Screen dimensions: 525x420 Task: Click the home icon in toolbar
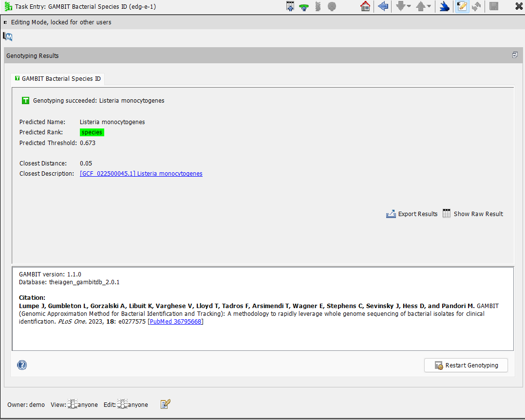pyautogui.click(x=365, y=7)
